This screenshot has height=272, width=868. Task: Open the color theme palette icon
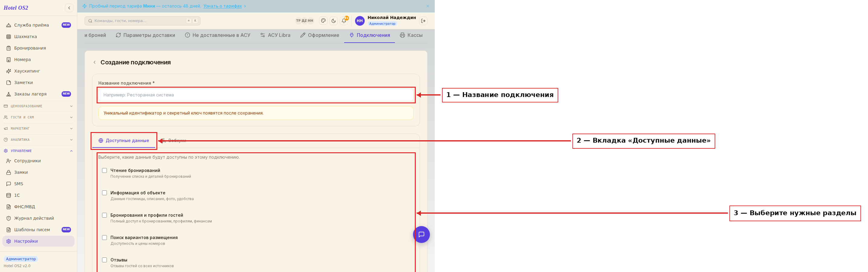[323, 21]
